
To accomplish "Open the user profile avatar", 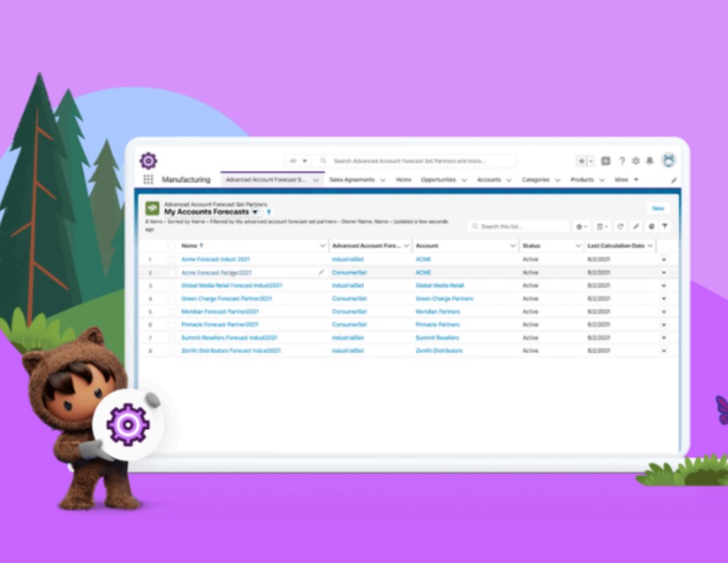I will tap(669, 160).
